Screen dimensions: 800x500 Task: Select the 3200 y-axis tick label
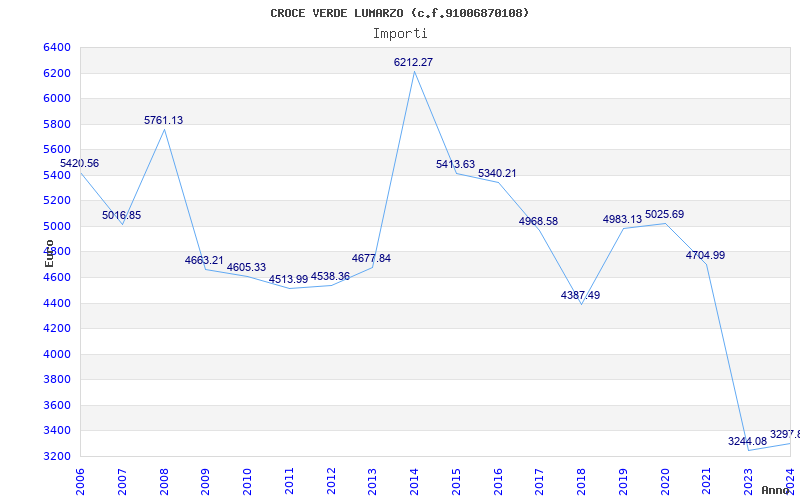pyautogui.click(x=57, y=456)
